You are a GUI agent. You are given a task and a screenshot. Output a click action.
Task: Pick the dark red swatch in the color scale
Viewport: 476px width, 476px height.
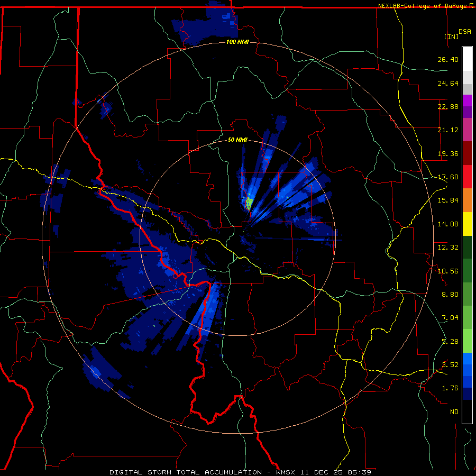pyautogui.click(x=467, y=153)
